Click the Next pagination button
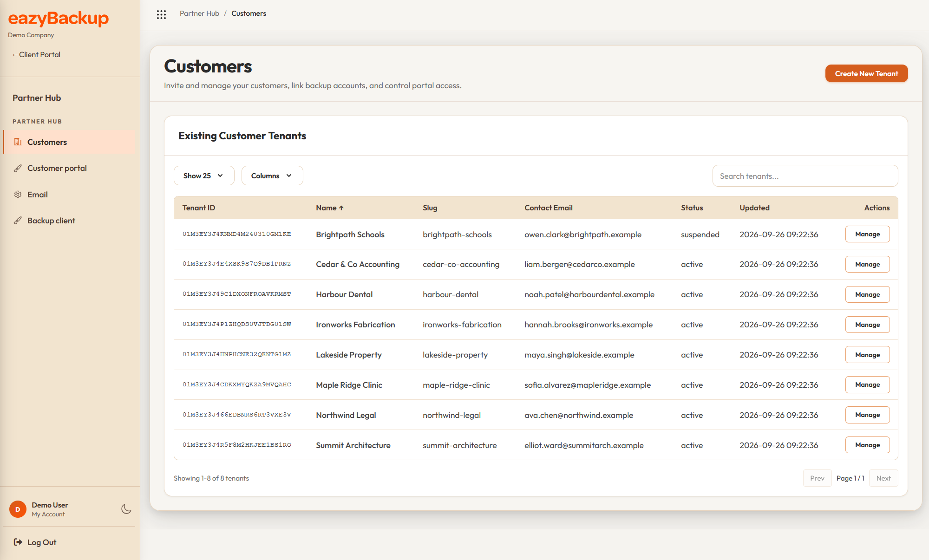The height and width of the screenshot is (560, 929). click(883, 478)
